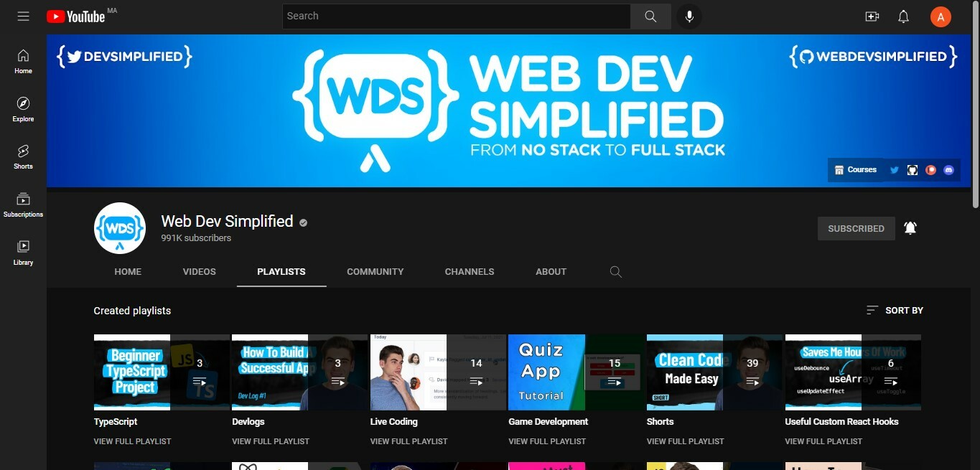Open the Twitter icon on channel banner
Image resolution: width=980 pixels, height=470 pixels.
(x=894, y=169)
